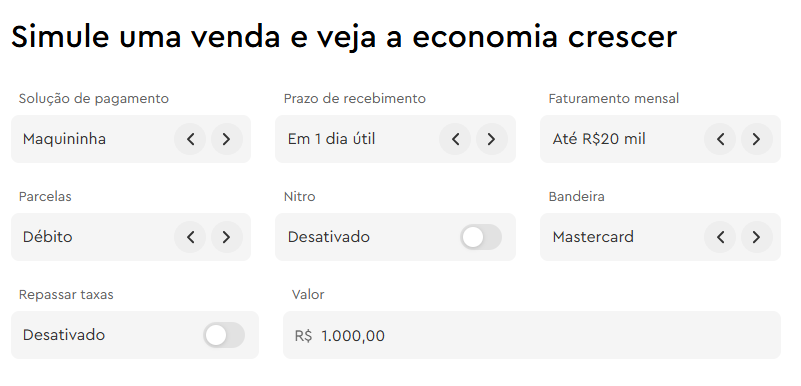Advance to next option after Em 1 dia útil
801x386 pixels.
[492, 139]
